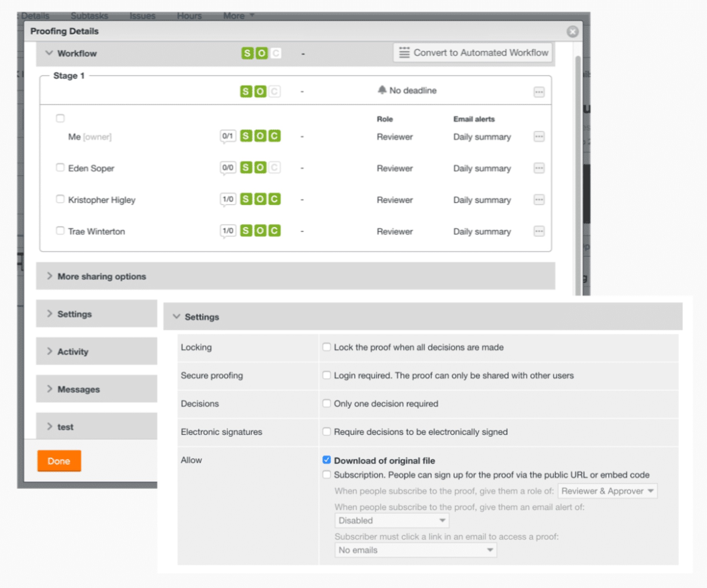Open more options for Eden Soper row

[539, 168]
